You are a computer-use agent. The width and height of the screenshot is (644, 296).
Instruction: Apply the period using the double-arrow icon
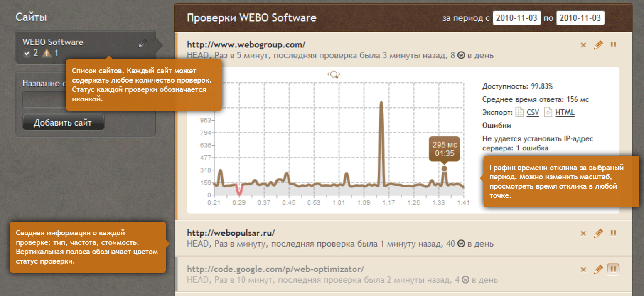click(x=613, y=17)
